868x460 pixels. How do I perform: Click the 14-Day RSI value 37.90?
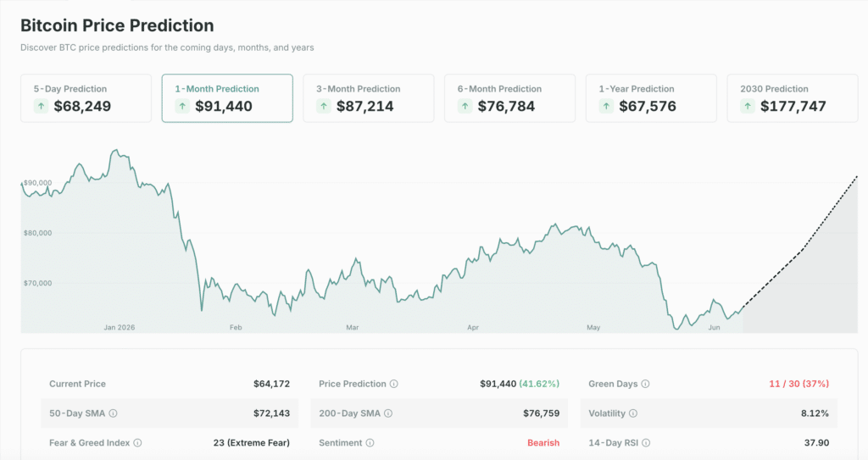(816, 443)
